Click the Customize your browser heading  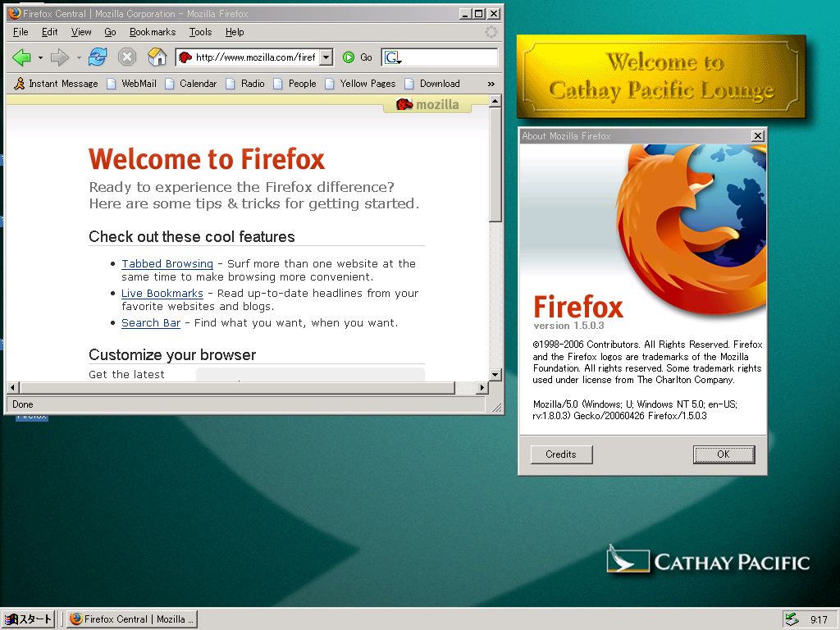pos(172,354)
